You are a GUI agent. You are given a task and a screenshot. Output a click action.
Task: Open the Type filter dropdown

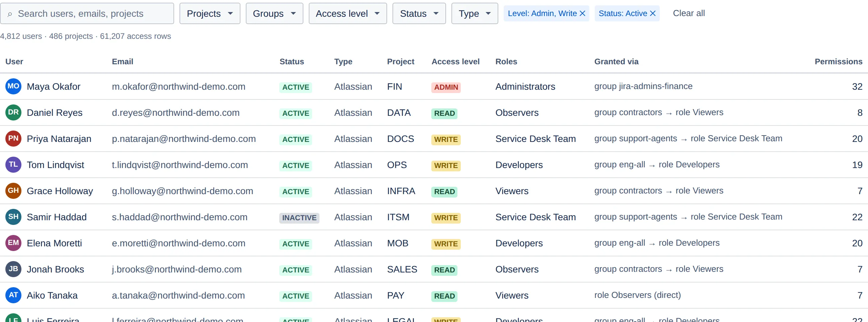[475, 13]
